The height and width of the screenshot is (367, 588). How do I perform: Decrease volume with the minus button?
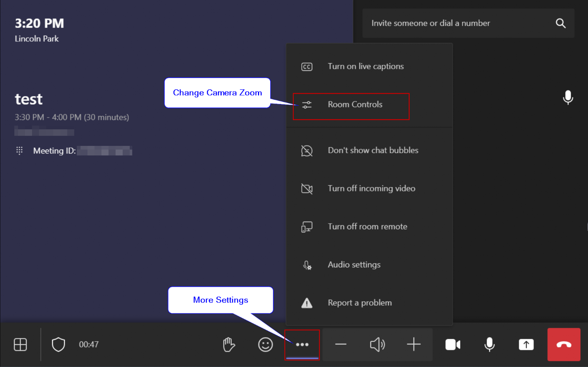point(341,345)
